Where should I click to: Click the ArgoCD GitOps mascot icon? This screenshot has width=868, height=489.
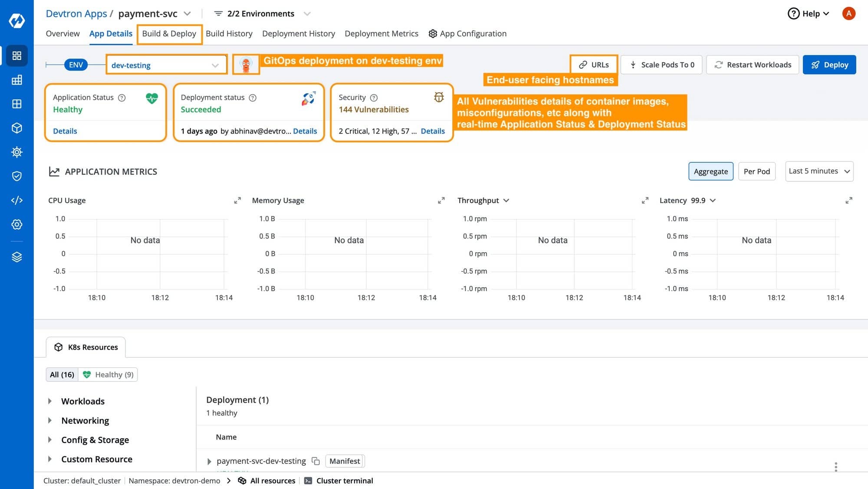(246, 65)
